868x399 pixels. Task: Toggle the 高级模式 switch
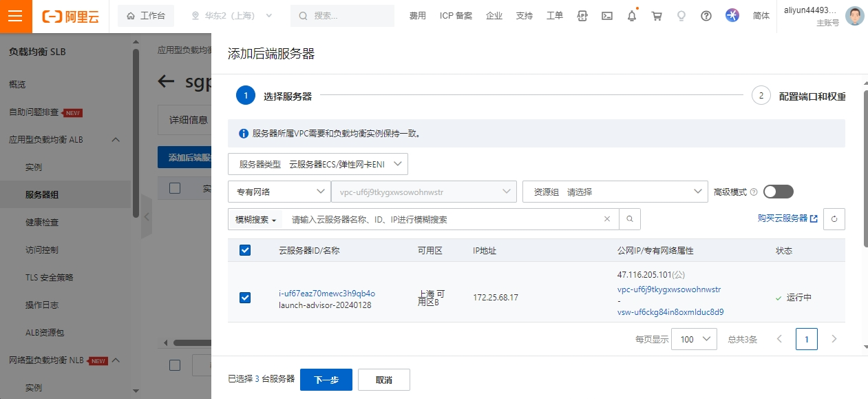(778, 192)
